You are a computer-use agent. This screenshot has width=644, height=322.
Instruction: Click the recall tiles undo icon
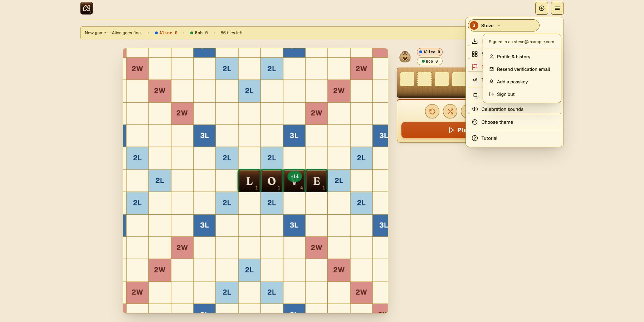pyautogui.click(x=432, y=111)
